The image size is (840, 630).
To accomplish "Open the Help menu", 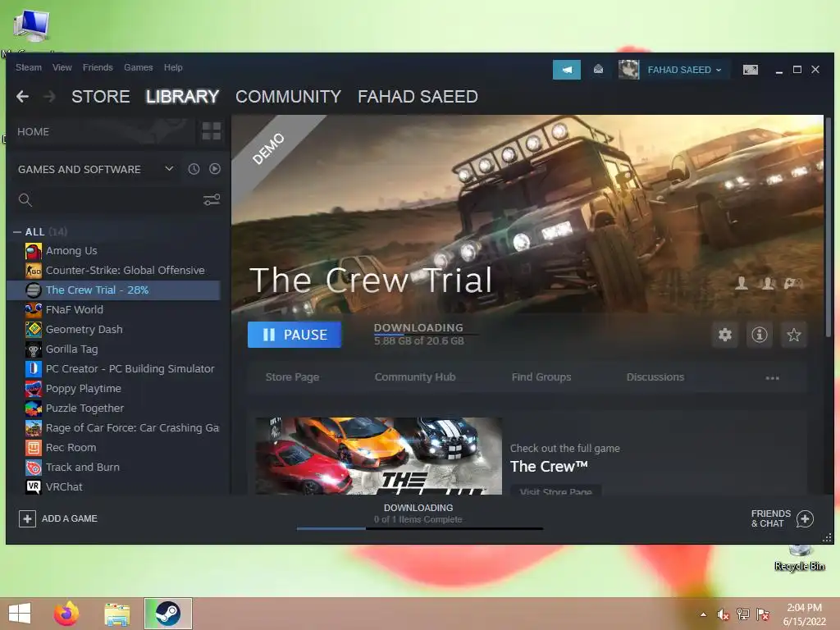I will click(x=173, y=67).
